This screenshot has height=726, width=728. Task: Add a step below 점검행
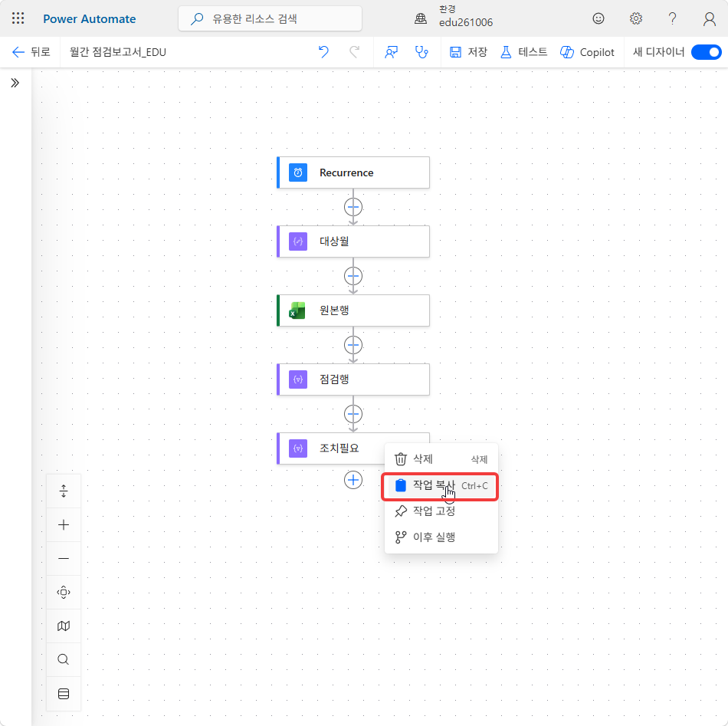tap(353, 414)
